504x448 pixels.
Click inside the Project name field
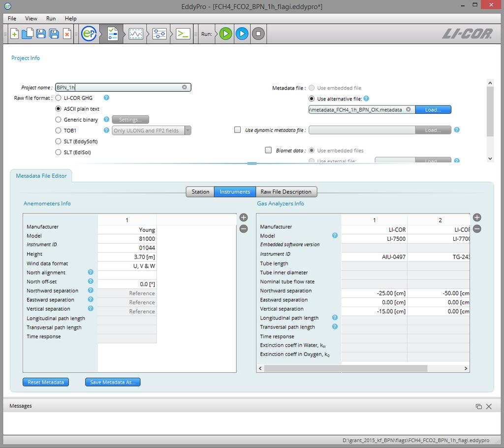[123, 87]
